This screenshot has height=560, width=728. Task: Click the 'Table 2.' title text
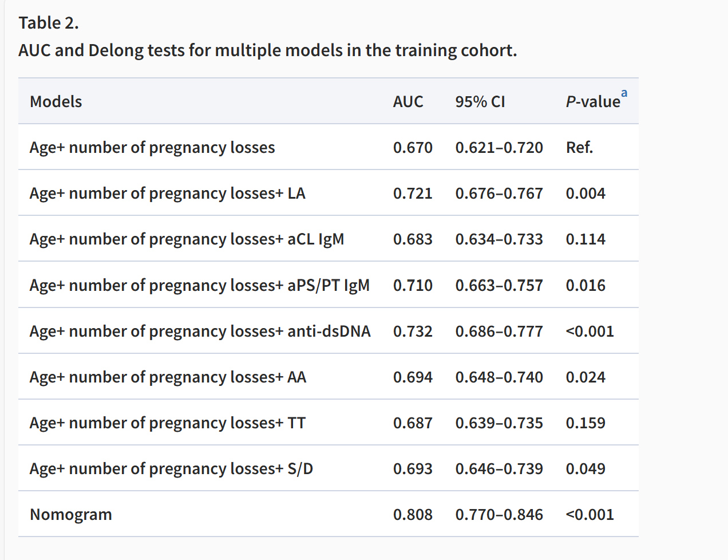pyautogui.click(x=49, y=23)
